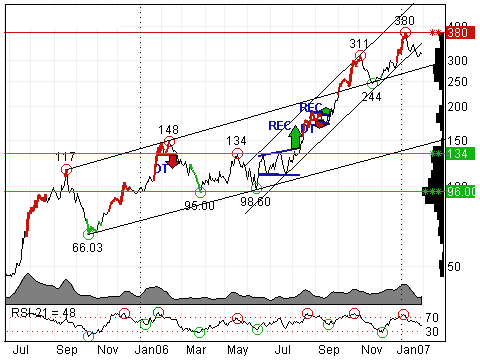Click the Jan07 date axis label

413,350
